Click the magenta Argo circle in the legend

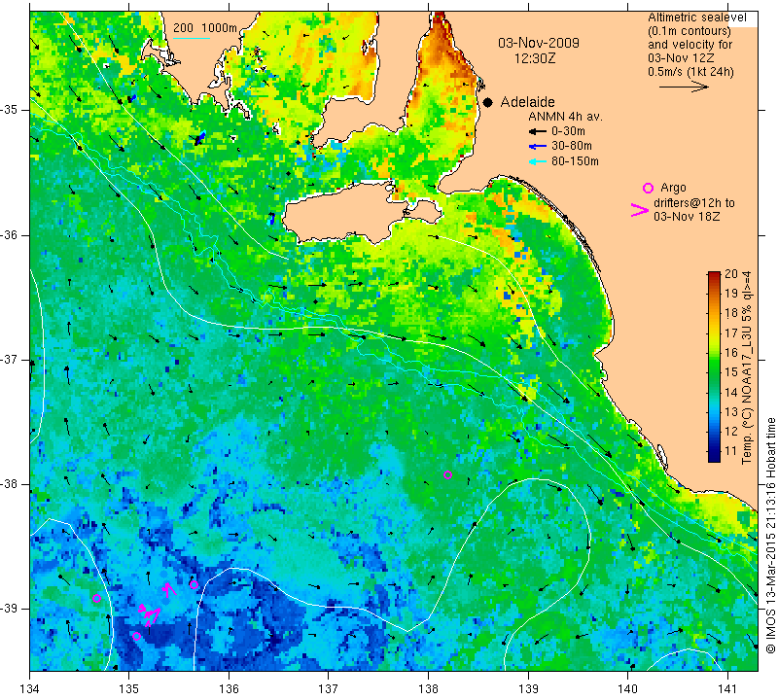click(x=648, y=188)
